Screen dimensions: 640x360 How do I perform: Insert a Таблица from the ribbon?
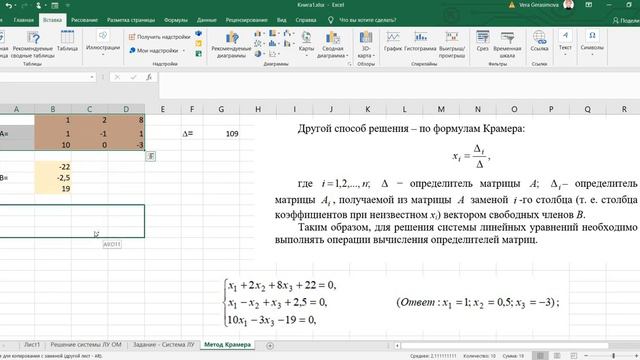(x=67, y=41)
